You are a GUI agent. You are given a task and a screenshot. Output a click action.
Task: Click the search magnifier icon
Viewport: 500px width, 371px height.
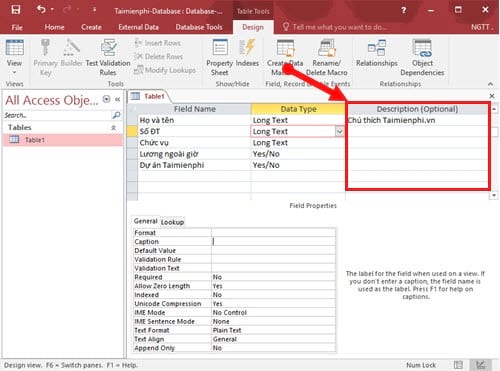pyautogui.click(x=116, y=115)
